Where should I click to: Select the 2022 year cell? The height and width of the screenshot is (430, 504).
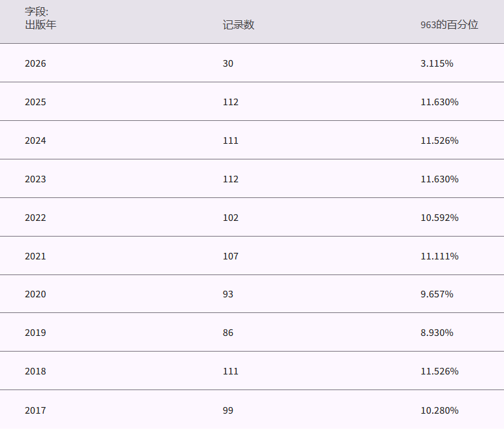[x=35, y=218]
